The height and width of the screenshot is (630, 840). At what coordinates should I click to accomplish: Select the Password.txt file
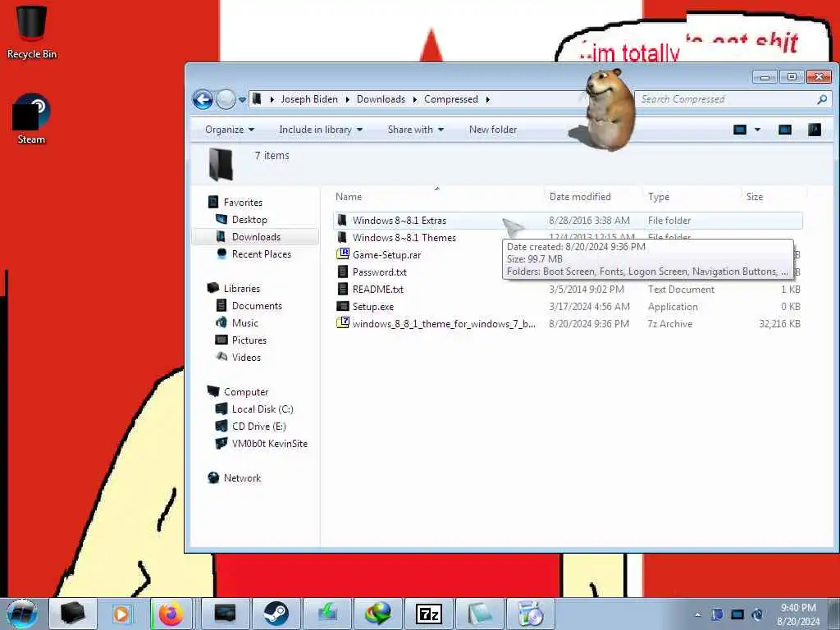(x=379, y=272)
